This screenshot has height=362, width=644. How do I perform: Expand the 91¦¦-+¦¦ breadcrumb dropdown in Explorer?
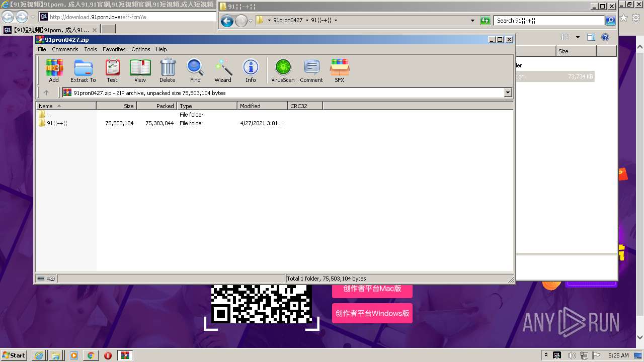click(336, 21)
